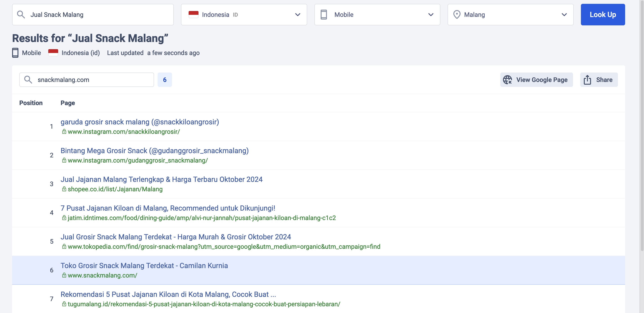Click jatim.idntimes.com article URL
The height and width of the screenshot is (313, 644).
202,218
